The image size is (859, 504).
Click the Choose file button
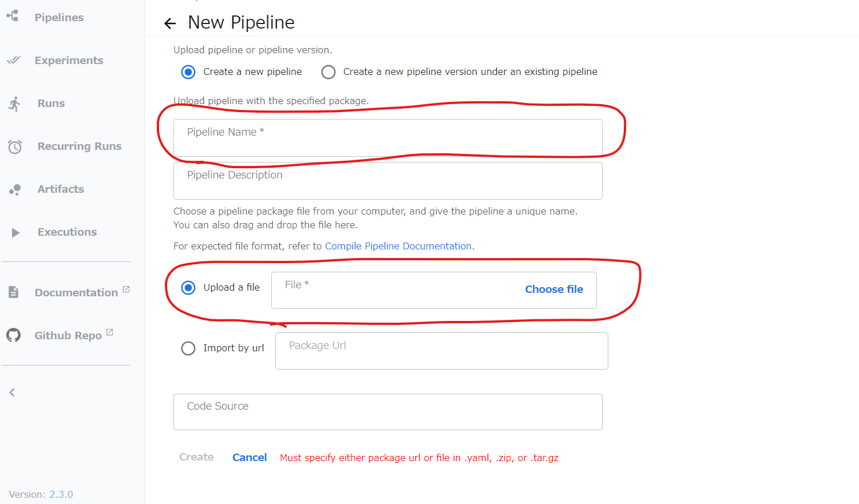[x=553, y=289]
